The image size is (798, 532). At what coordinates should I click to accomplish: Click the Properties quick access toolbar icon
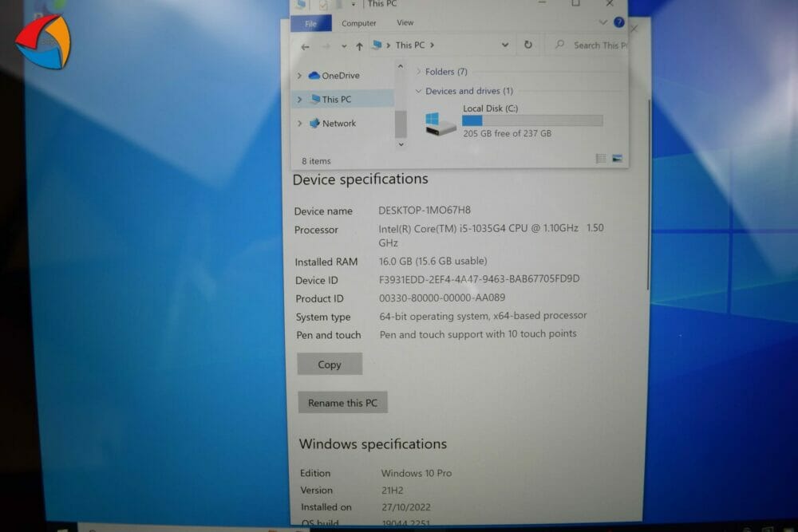coord(323,5)
